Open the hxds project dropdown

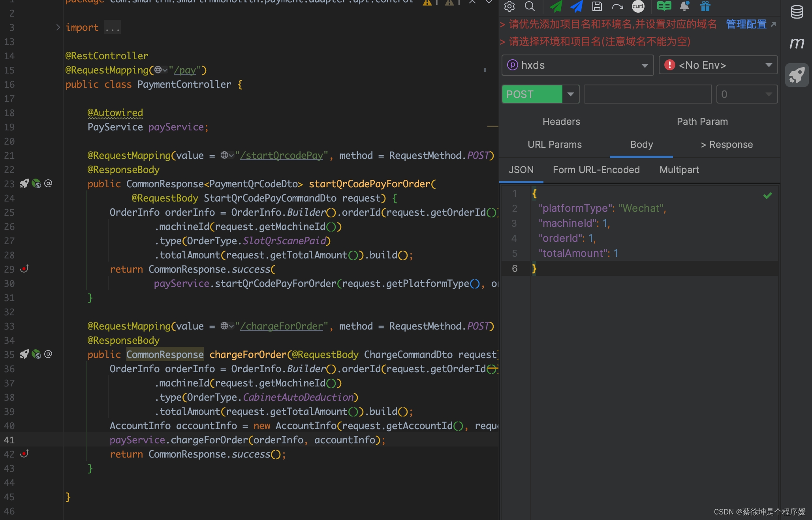[x=577, y=65]
